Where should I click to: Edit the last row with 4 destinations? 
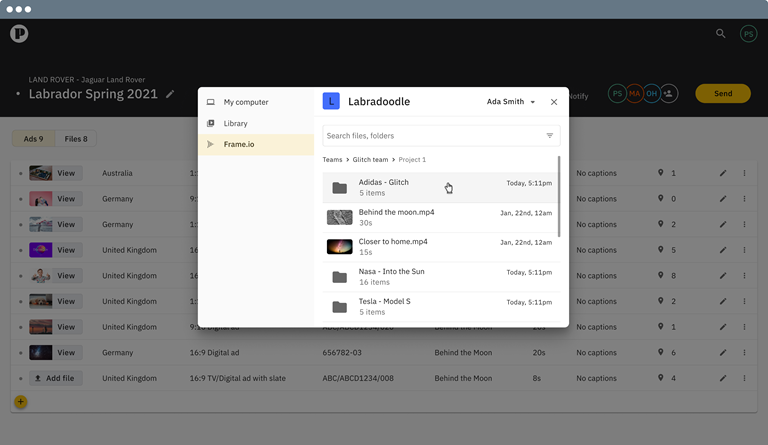click(x=723, y=378)
